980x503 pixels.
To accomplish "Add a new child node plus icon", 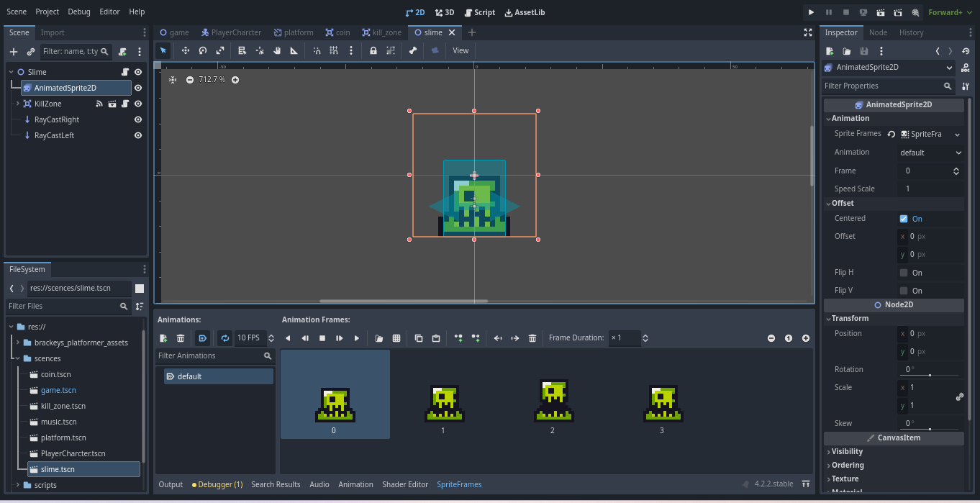I will 14,52.
